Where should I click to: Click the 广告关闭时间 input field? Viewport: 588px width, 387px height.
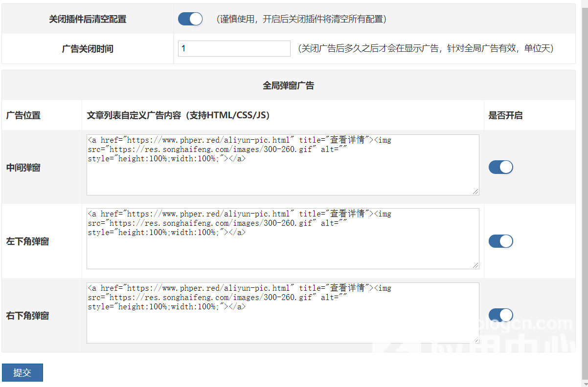pyautogui.click(x=234, y=48)
